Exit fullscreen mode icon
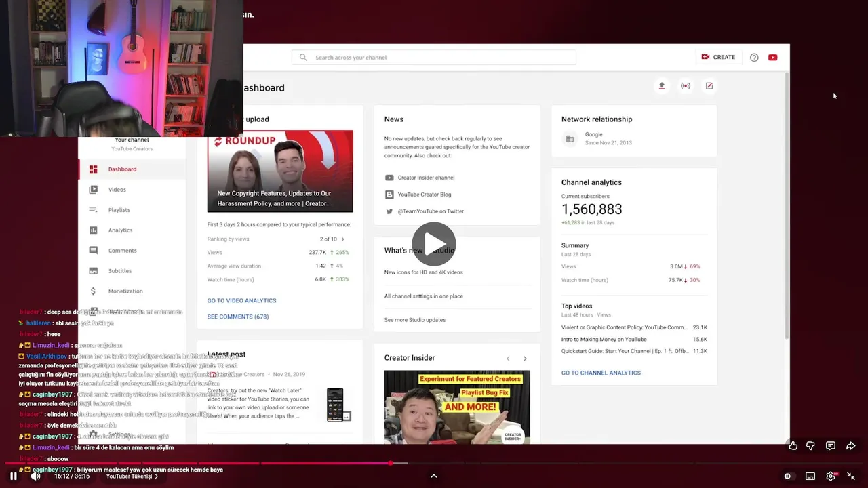This screenshot has height=488, width=868. [x=851, y=476]
